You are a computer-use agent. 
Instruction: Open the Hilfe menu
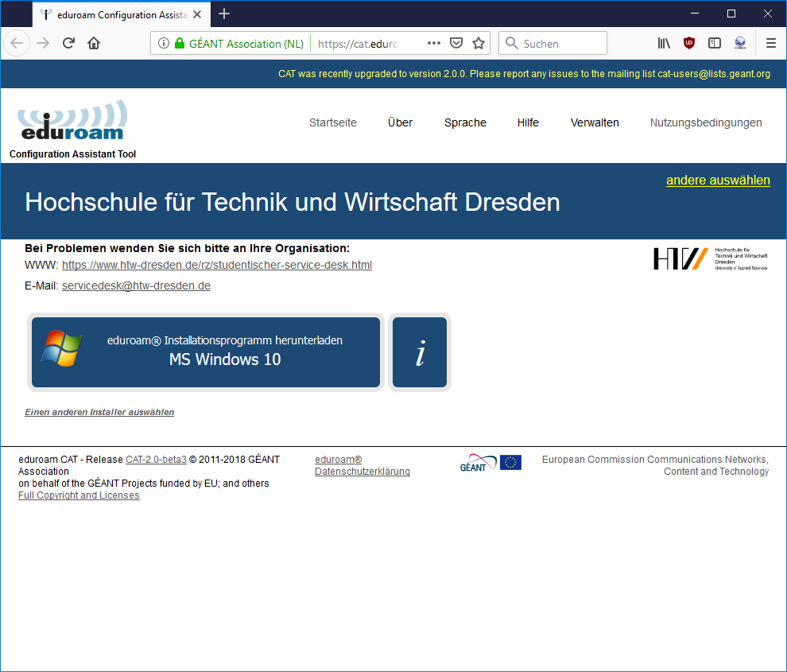[x=528, y=122]
